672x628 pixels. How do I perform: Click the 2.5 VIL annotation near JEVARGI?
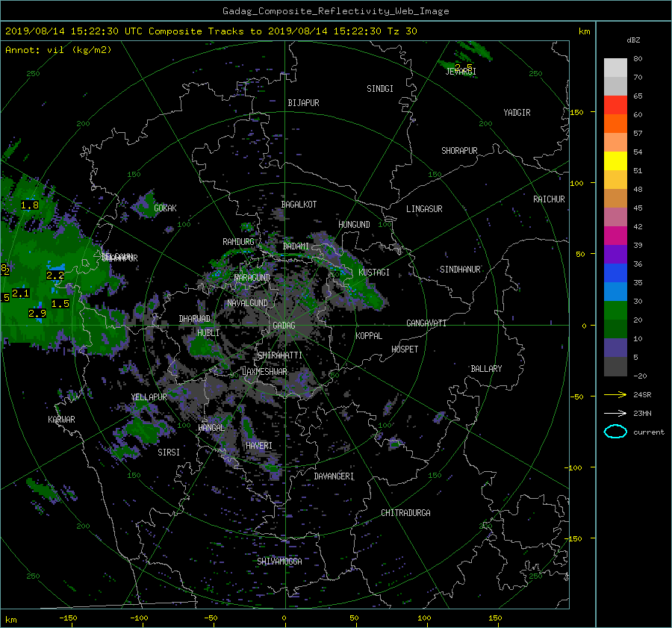point(464,67)
